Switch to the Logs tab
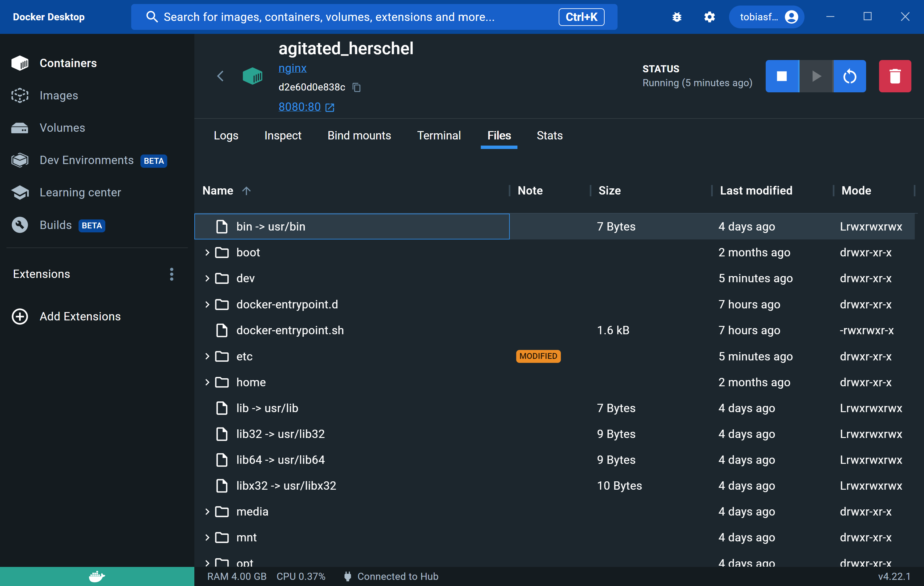 [x=227, y=135]
